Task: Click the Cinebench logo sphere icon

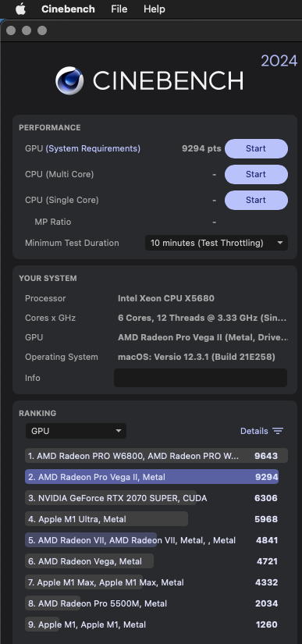Action: [x=69, y=80]
